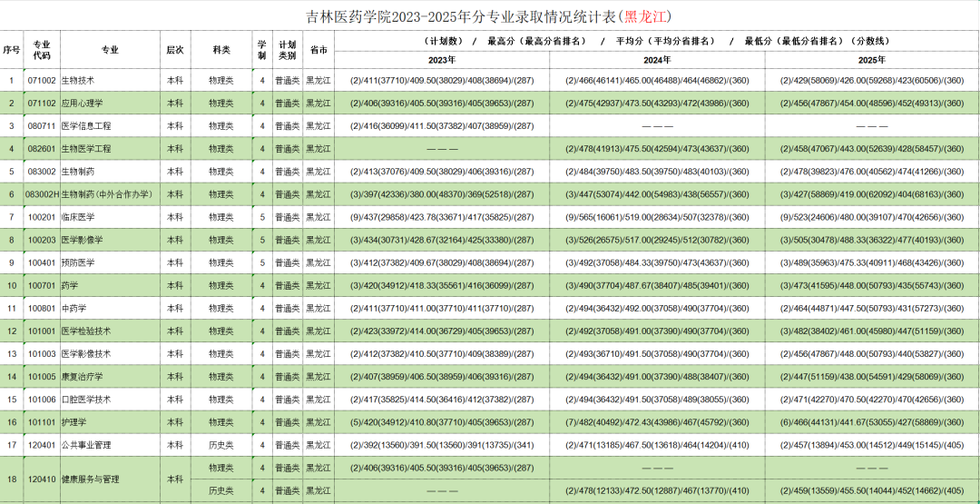Click major code 100203
This screenshot has height=504, width=980.
tap(42, 240)
